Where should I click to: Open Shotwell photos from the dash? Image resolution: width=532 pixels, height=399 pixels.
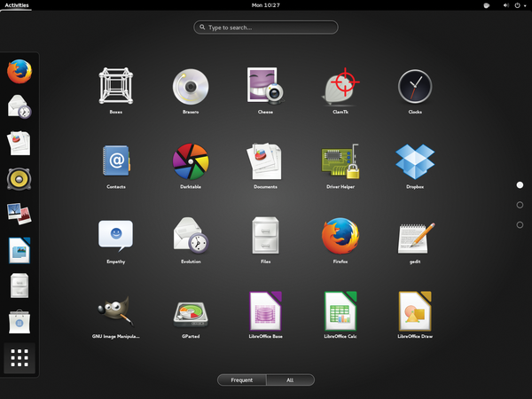[20, 214]
